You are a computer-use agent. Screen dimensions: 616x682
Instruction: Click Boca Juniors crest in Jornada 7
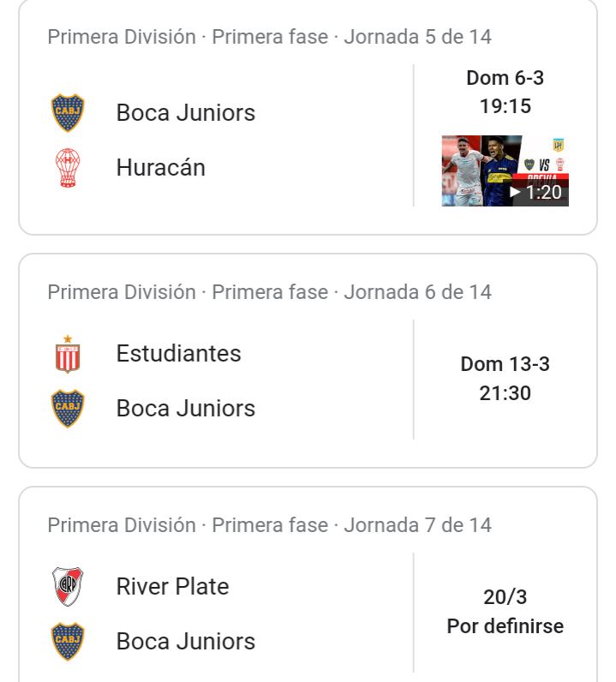click(68, 642)
